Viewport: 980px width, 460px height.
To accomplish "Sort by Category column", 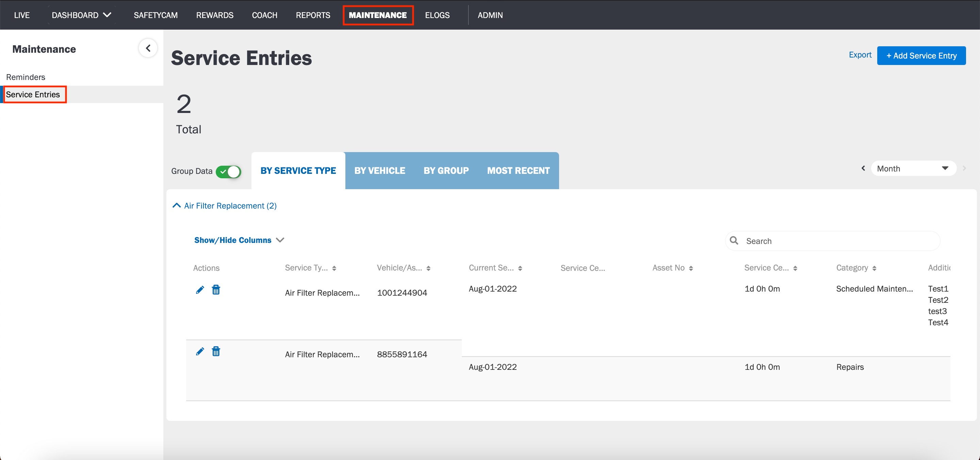I will point(874,268).
